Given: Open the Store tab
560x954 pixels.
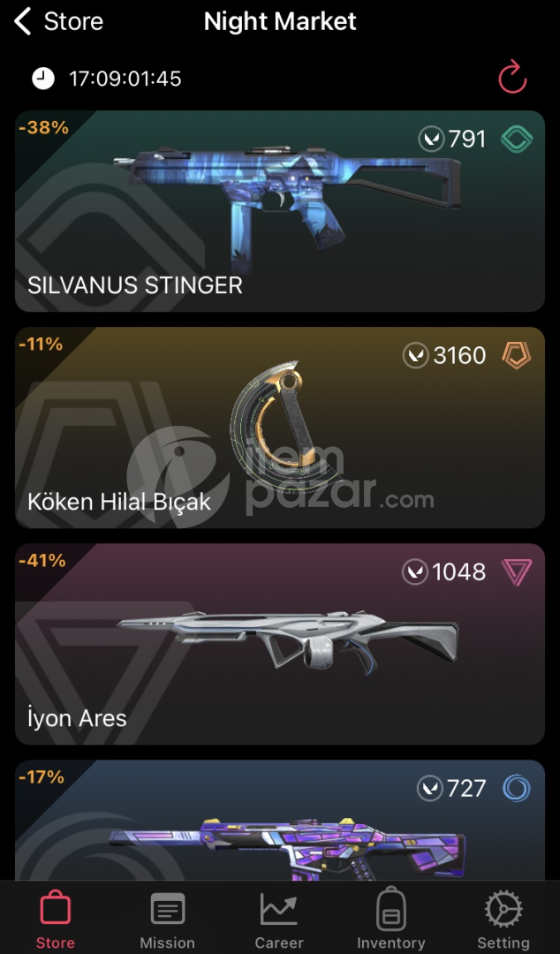Looking at the screenshot, I should (56, 918).
